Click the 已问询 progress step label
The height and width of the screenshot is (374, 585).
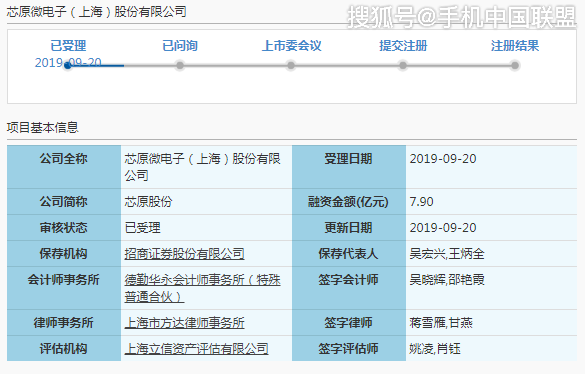(180, 46)
